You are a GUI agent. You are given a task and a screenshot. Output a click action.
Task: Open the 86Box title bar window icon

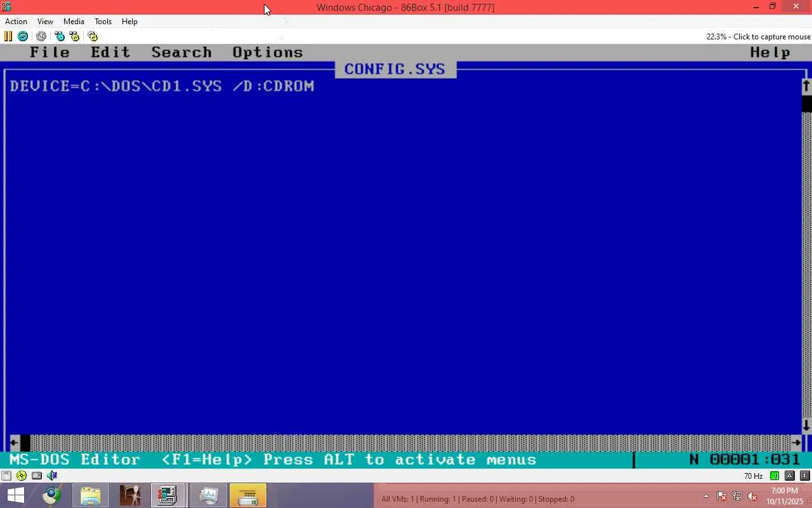[7, 7]
